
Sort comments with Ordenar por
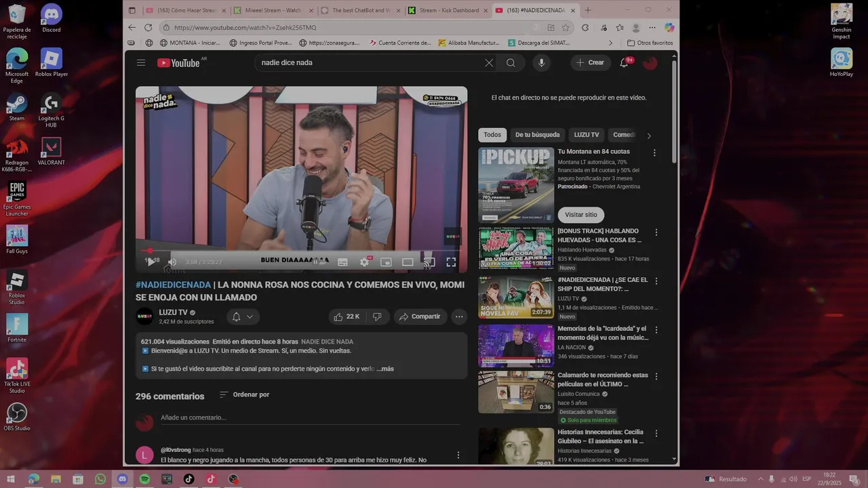[x=244, y=394]
